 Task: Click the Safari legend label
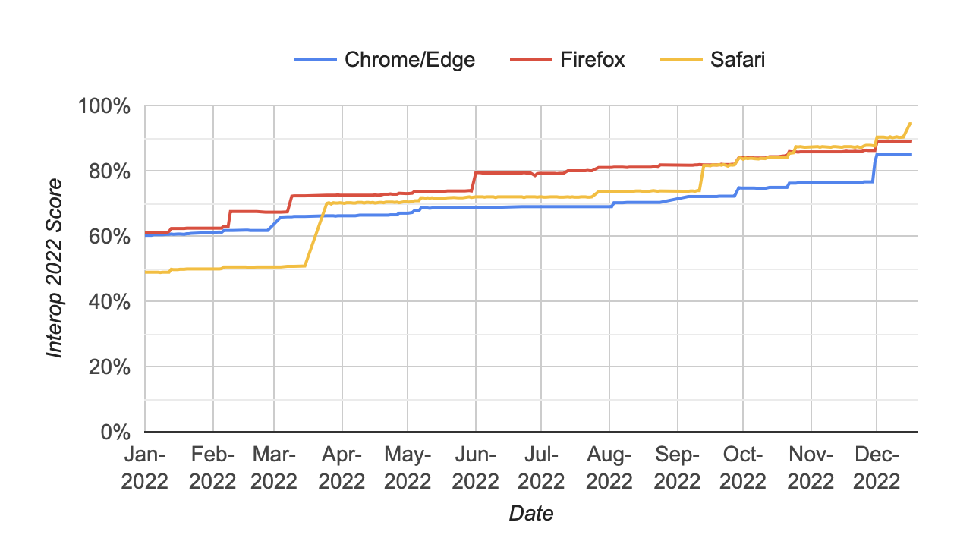[738, 60]
